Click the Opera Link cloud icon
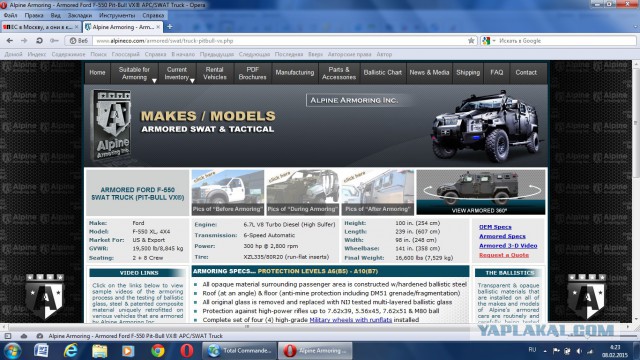Viewport: 640px width, 360px height. [24, 336]
